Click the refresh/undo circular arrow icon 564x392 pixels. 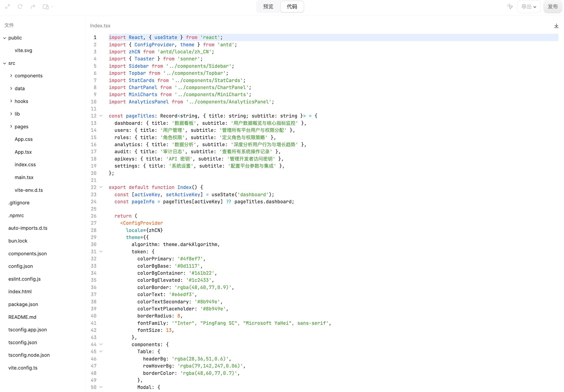click(20, 7)
